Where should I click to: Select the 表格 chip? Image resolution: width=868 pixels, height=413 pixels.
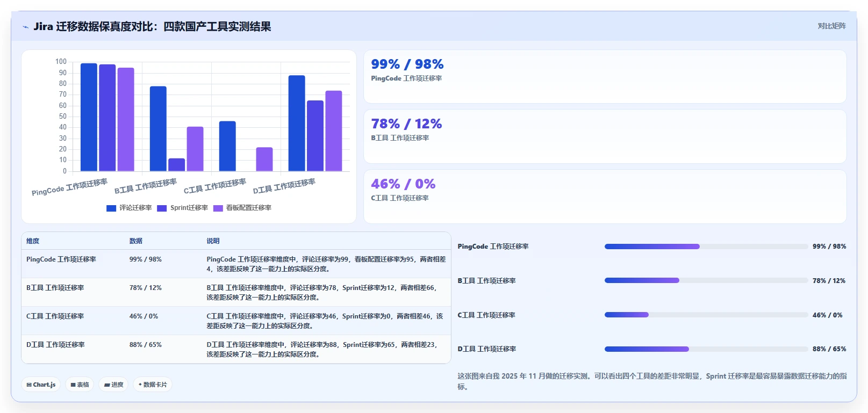(80, 385)
